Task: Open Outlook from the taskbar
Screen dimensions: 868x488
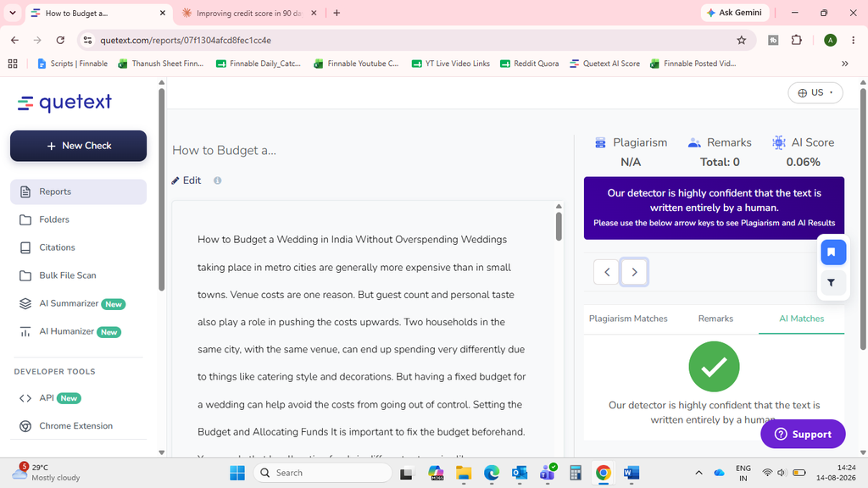Action: click(x=520, y=473)
